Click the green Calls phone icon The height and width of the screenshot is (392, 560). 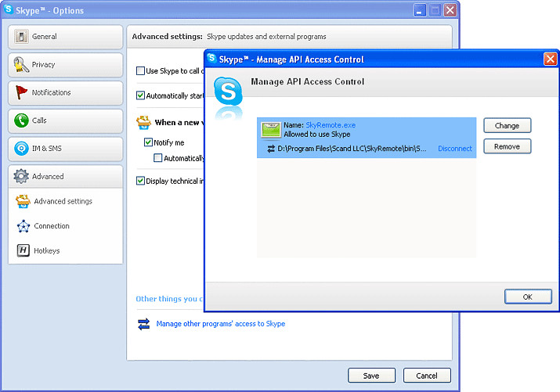(x=21, y=120)
